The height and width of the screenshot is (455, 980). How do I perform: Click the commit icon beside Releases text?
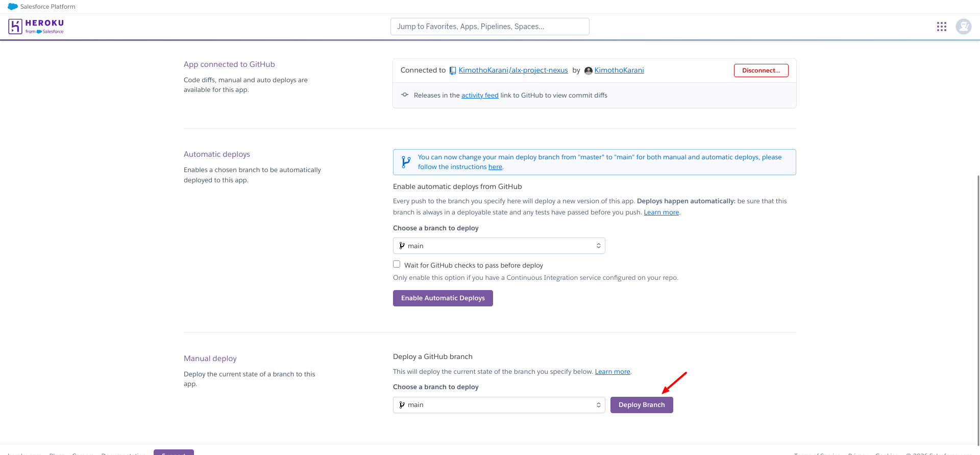405,95
